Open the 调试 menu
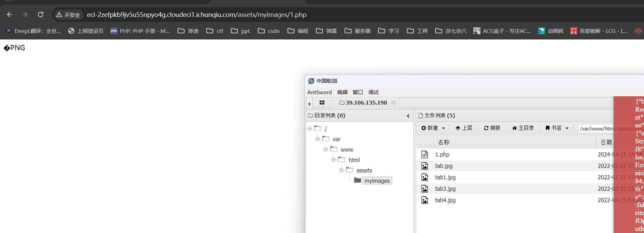The height and width of the screenshot is (233, 644). [x=373, y=92]
